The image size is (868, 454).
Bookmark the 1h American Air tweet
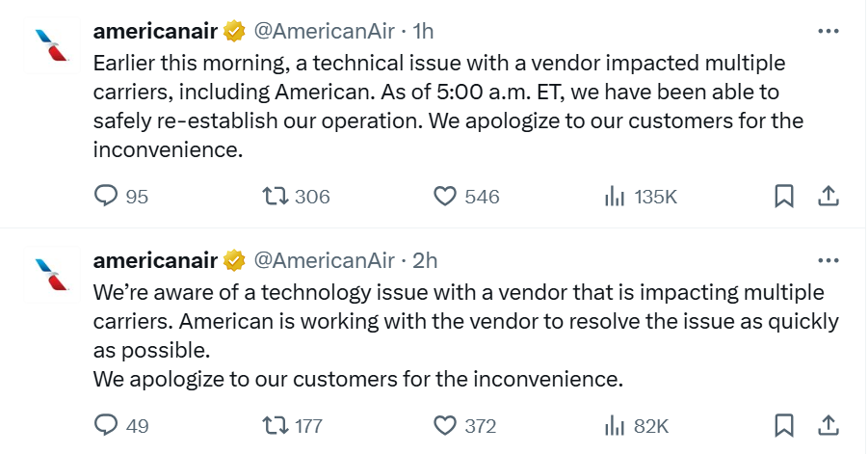[x=784, y=197]
